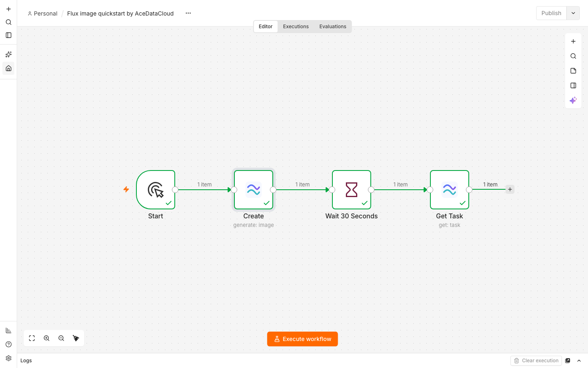Image resolution: width=588 pixels, height=368 pixels.
Task: Open the help question mark icon
Action: [x=9, y=344]
